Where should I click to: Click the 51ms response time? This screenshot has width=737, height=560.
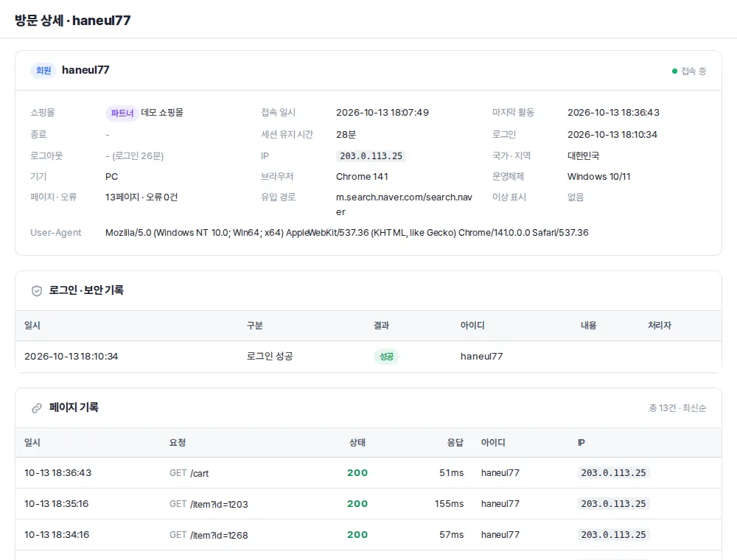451,473
